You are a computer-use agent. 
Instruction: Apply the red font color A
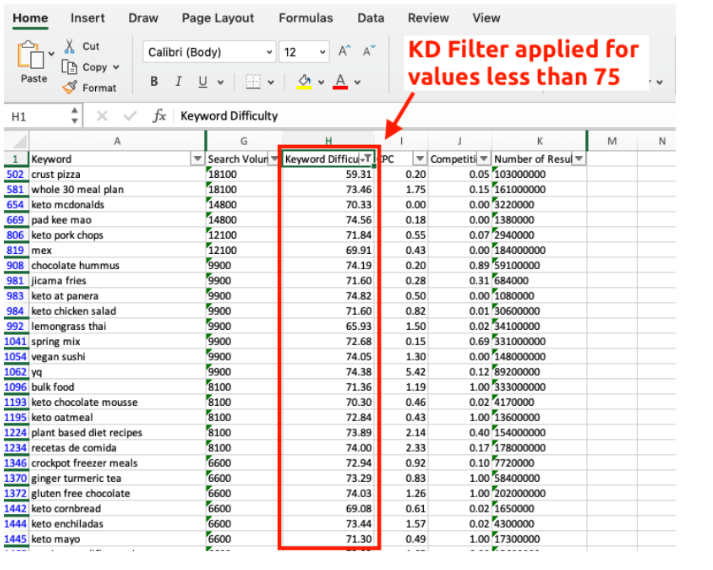pyautogui.click(x=340, y=82)
